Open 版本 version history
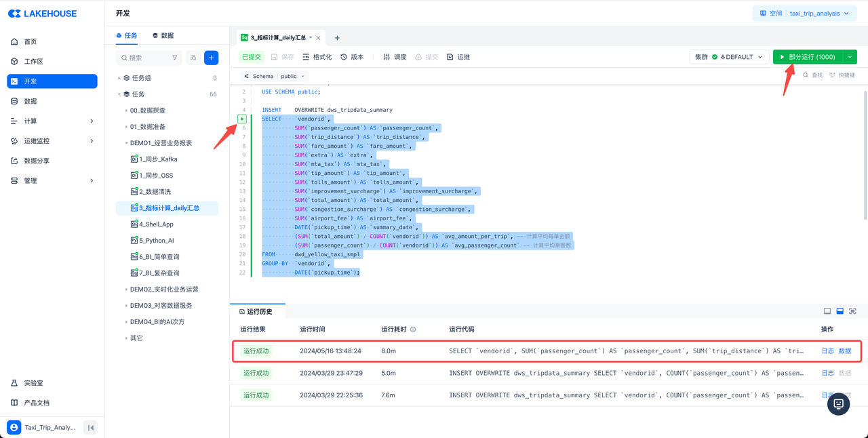This screenshot has height=438, width=868. pyautogui.click(x=352, y=57)
